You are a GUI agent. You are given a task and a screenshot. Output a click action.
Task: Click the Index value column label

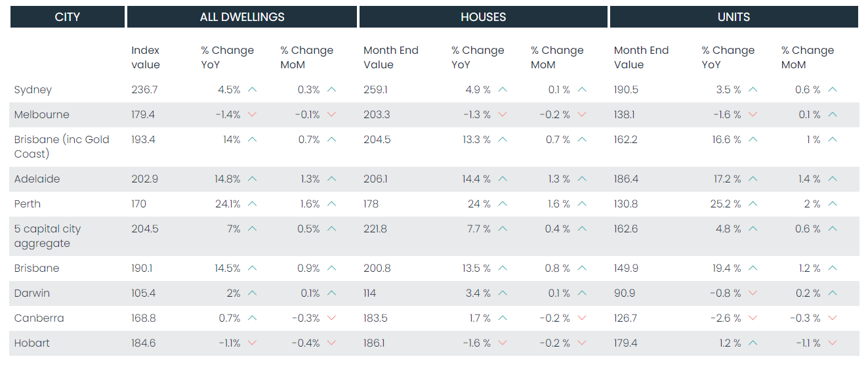tap(146, 58)
